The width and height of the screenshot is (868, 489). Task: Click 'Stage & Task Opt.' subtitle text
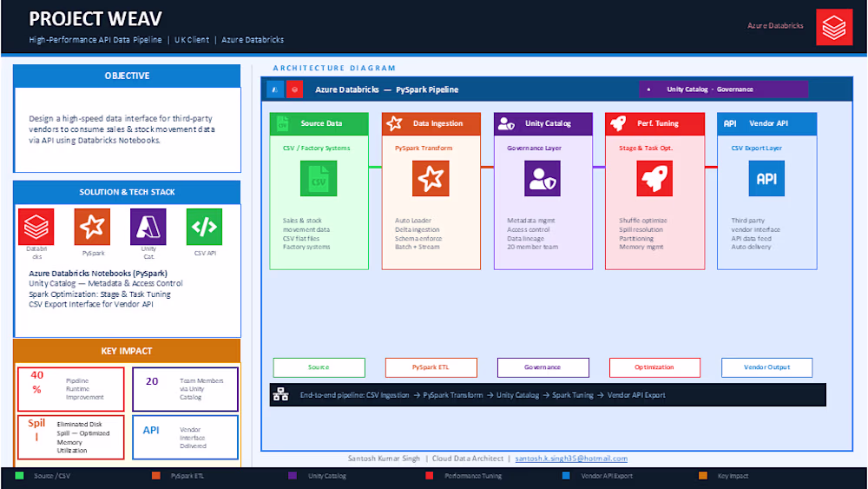point(646,148)
